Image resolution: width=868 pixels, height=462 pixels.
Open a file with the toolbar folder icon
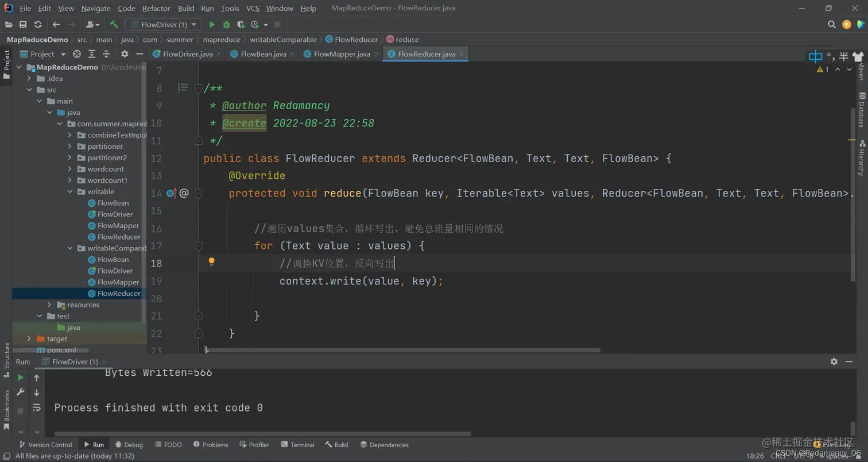9,25
